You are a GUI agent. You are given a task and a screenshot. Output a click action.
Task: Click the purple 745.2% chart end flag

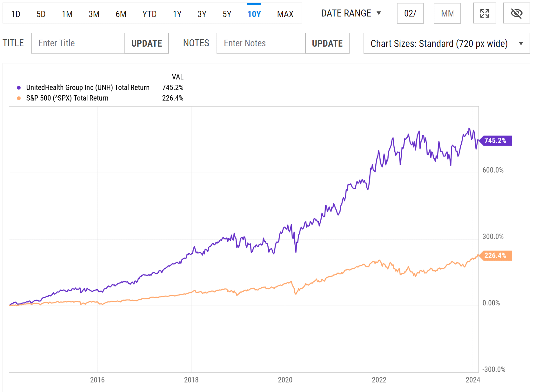495,140
